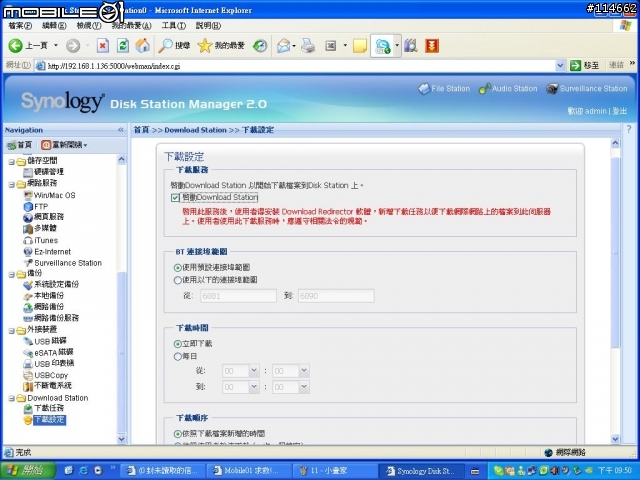Viewport: 640px width, 480px height.
Task: Open the 到 hour dropdown
Action: tap(254, 387)
